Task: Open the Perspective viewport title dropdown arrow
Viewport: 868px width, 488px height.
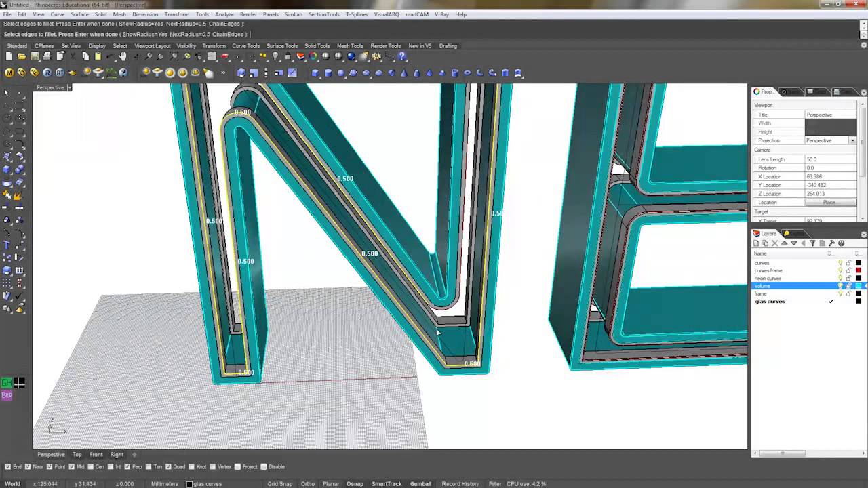Action: click(69, 87)
